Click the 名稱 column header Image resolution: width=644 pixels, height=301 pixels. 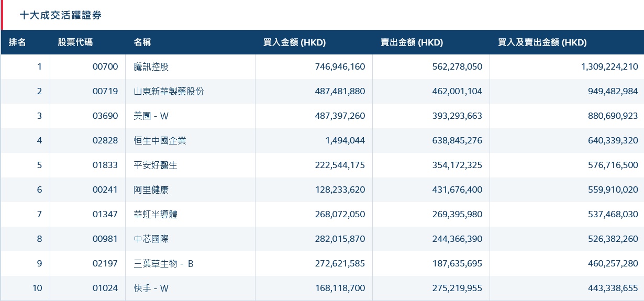pyautogui.click(x=142, y=42)
